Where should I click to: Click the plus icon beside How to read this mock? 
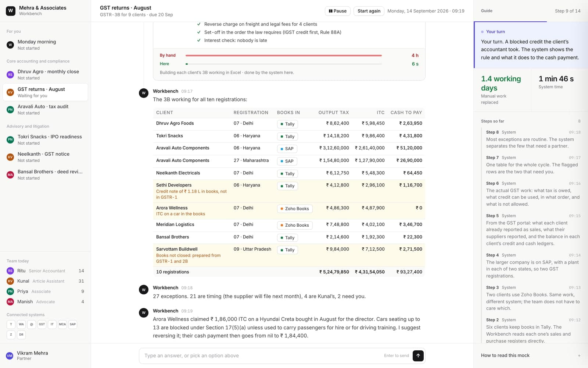coord(579,355)
